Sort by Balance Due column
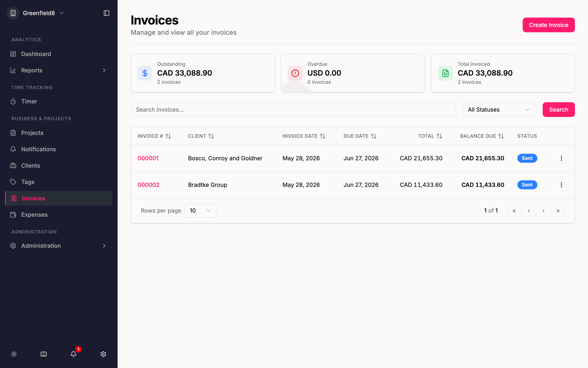Image resolution: width=588 pixels, height=368 pixels. (x=482, y=136)
